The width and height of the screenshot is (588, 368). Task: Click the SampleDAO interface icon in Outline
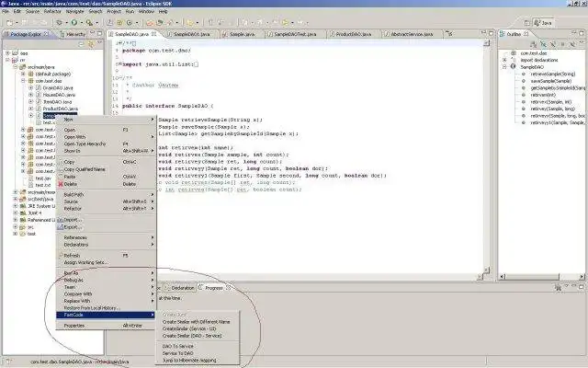(x=514, y=67)
